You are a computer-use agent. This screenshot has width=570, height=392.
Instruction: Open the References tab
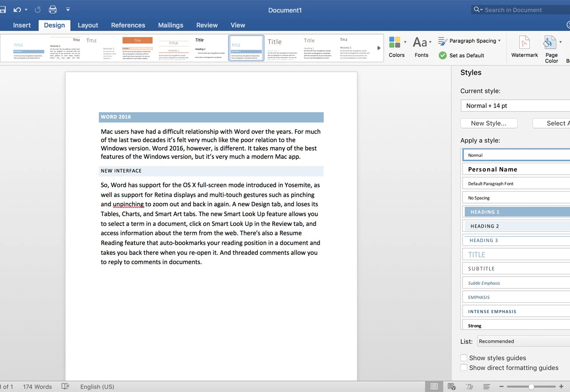coord(128,25)
